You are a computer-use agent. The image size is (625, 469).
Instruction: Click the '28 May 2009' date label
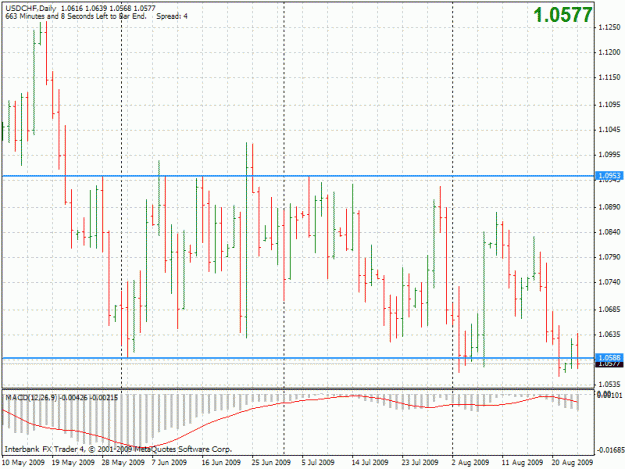(x=123, y=462)
